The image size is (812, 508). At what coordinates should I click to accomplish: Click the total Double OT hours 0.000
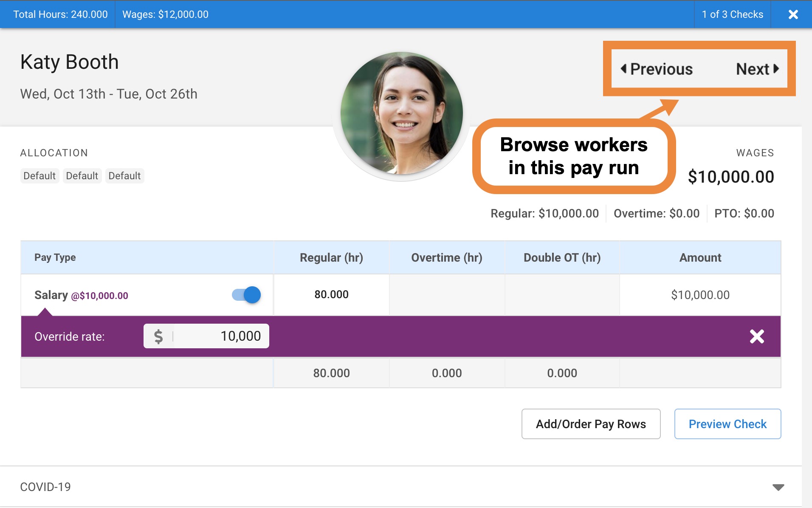pyautogui.click(x=562, y=373)
